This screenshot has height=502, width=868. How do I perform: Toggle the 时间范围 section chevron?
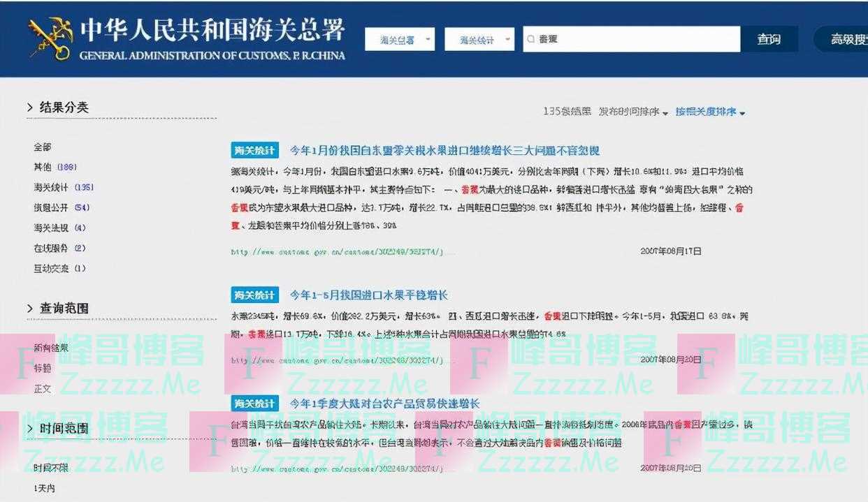point(30,429)
